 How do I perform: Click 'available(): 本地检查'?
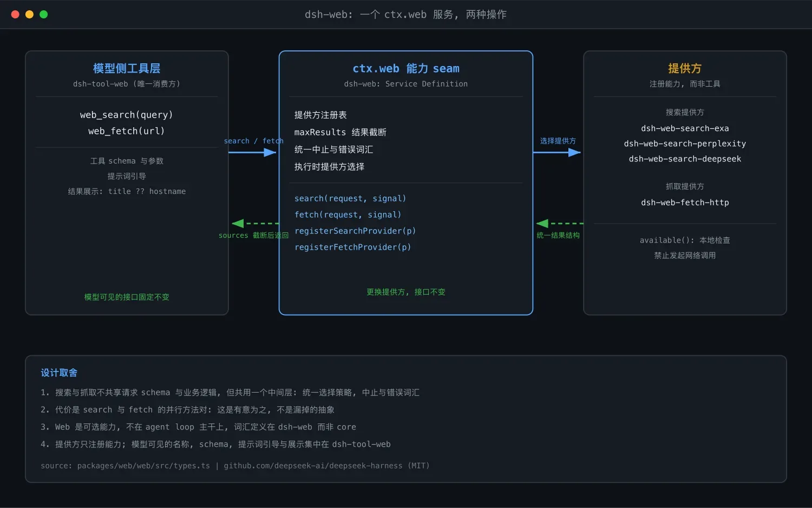(685, 240)
